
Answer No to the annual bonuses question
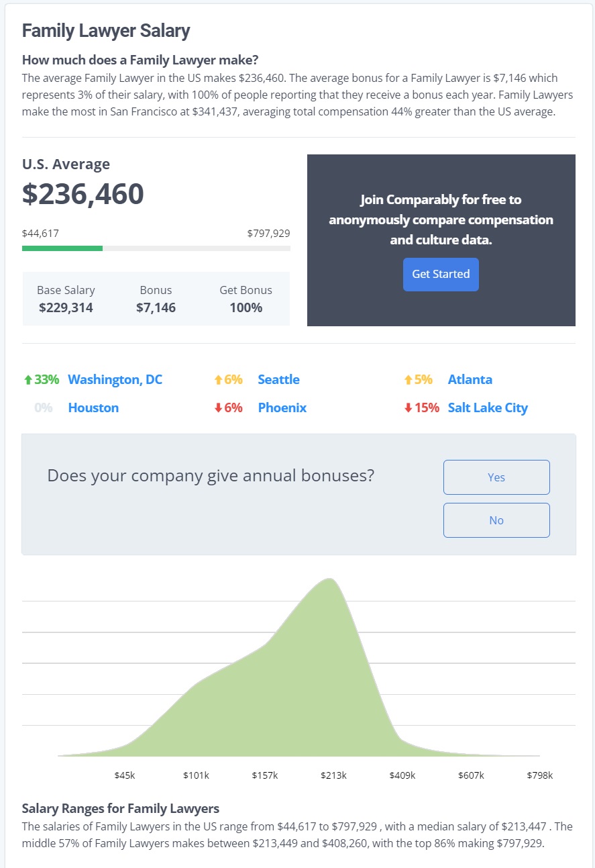click(496, 520)
